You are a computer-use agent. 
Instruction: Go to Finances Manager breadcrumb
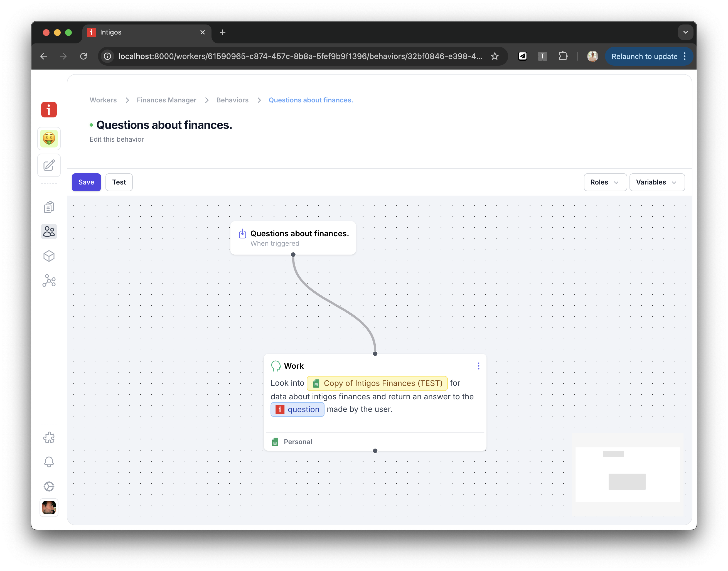tap(166, 100)
